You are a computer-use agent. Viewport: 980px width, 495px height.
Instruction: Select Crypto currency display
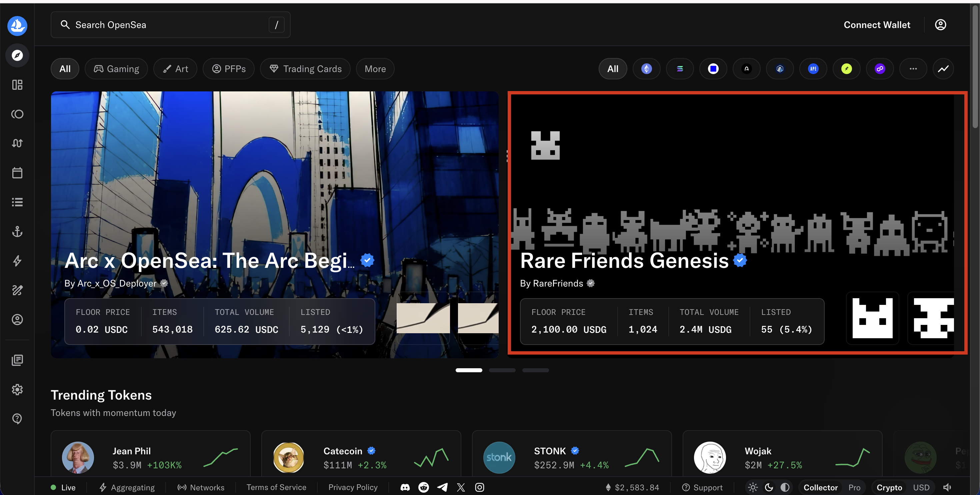click(x=889, y=488)
